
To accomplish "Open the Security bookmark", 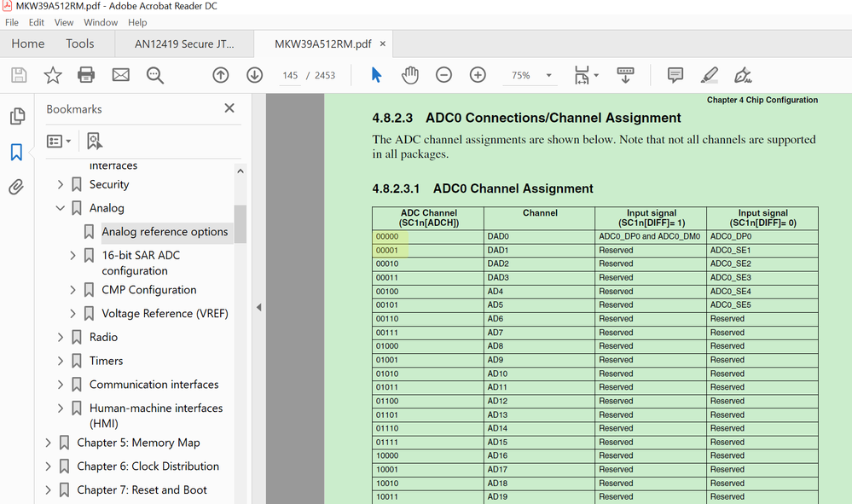I will coord(109,185).
